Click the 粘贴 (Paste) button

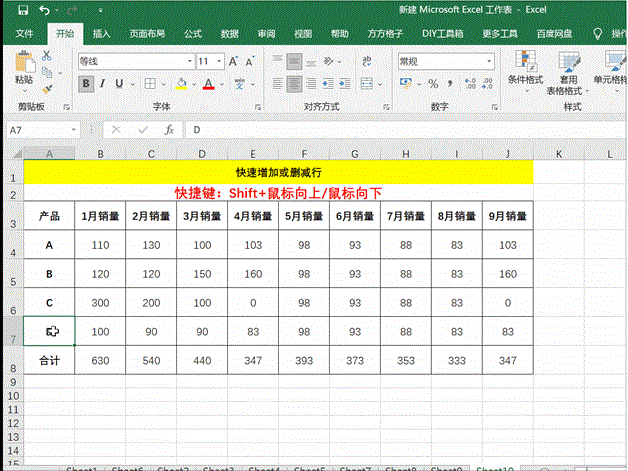pos(23,70)
